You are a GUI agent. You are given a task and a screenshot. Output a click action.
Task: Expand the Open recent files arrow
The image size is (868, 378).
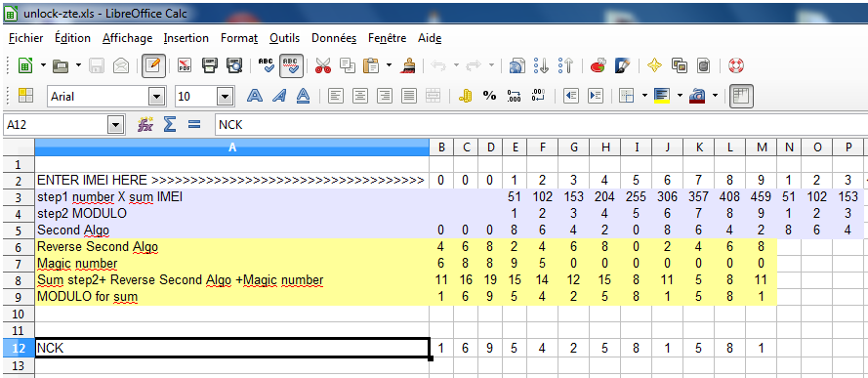(78, 66)
